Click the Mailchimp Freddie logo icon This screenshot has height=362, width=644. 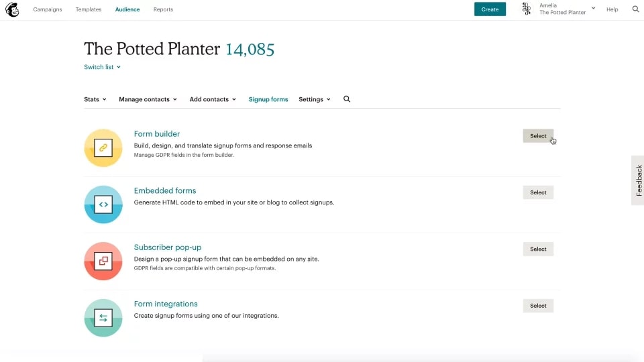[12, 9]
